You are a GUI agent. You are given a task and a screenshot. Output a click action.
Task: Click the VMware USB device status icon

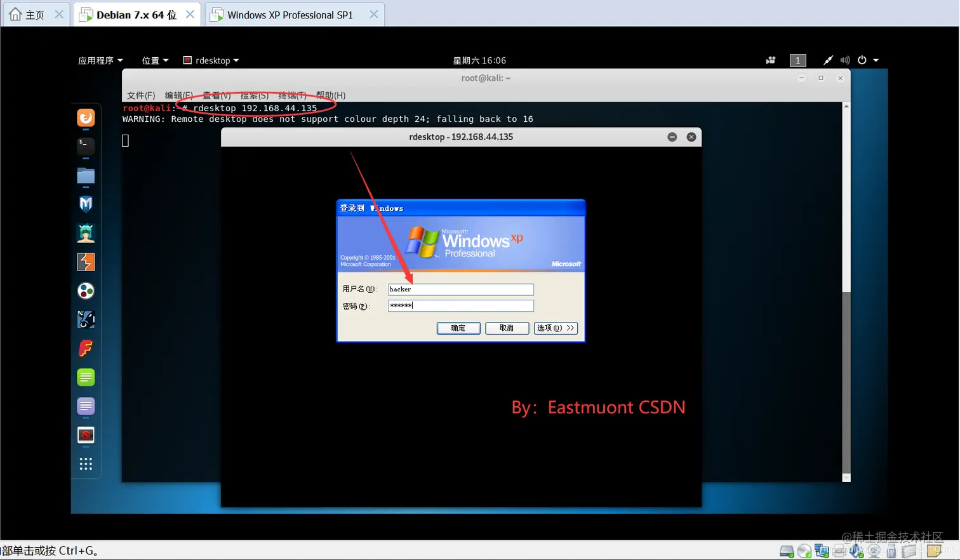point(891,551)
